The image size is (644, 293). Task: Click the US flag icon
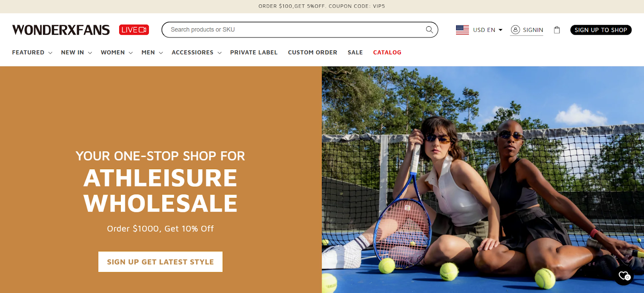tap(462, 30)
